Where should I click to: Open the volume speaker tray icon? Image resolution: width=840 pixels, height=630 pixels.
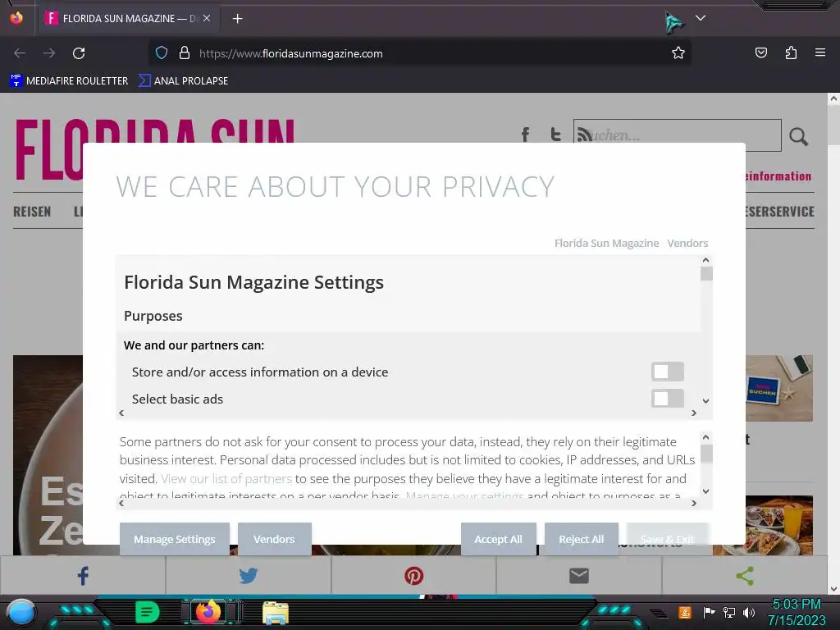748,612
